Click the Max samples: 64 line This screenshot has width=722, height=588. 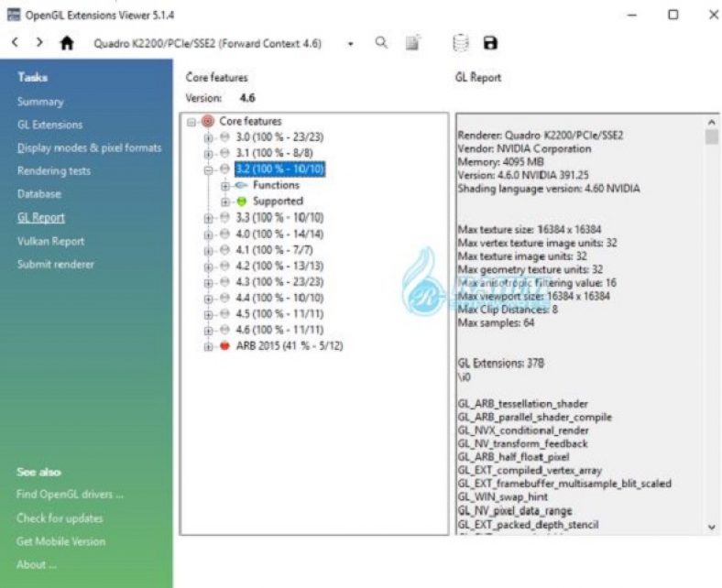[x=496, y=322]
